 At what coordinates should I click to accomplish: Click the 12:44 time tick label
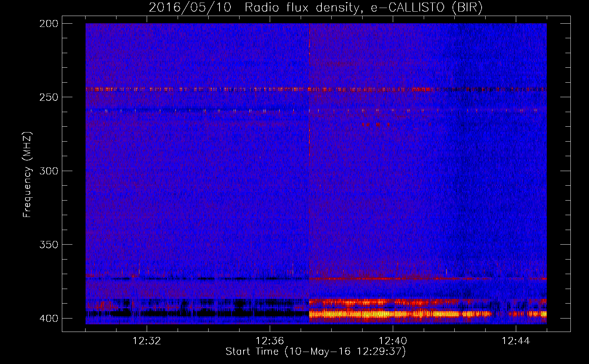coord(516,341)
